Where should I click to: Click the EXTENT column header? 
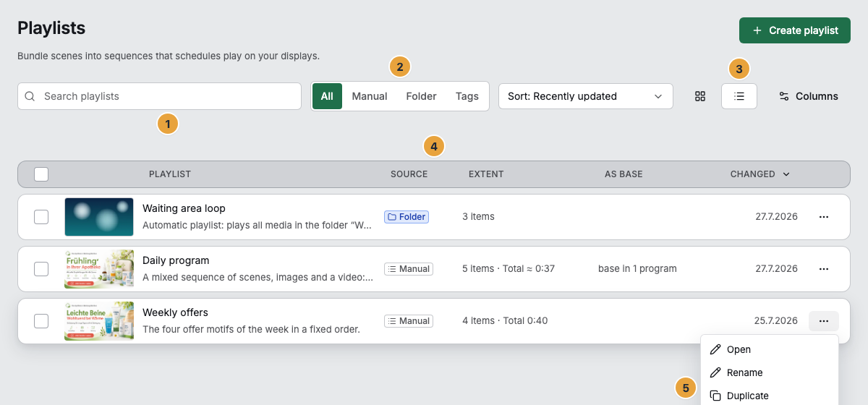tap(486, 174)
